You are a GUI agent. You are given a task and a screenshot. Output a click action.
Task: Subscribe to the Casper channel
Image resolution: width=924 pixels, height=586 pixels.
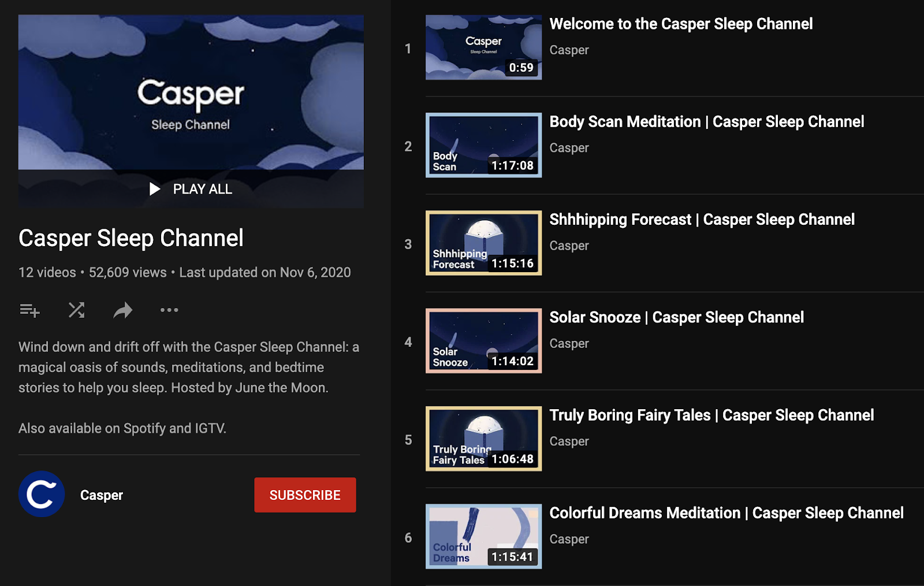(305, 495)
